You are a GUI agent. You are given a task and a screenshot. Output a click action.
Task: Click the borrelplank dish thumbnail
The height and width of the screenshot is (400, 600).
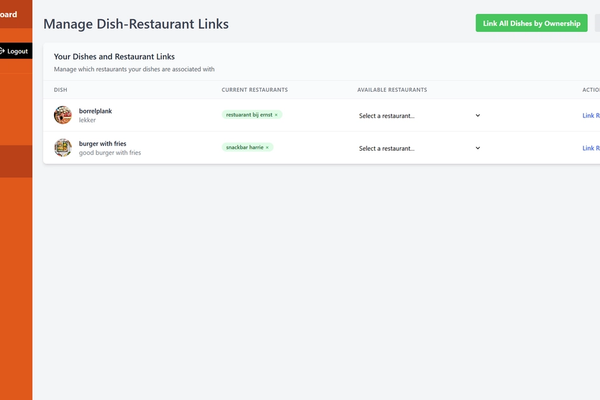tap(63, 115)
